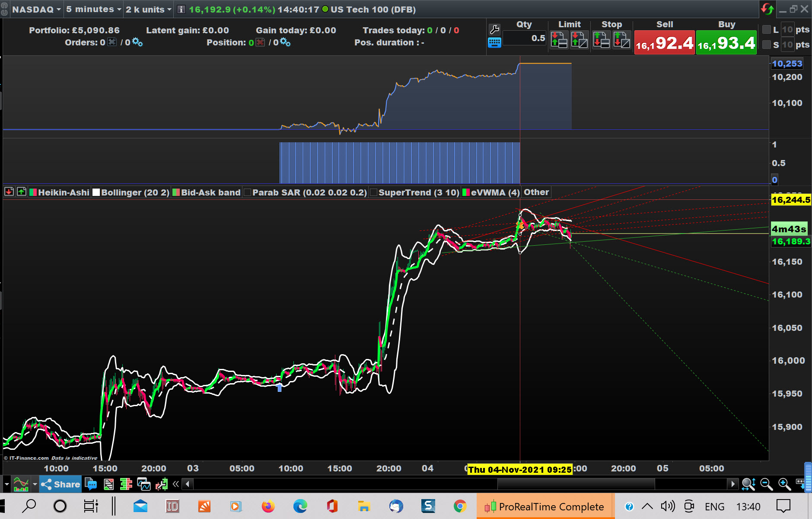
Task: Open order settings wrench icon
Action: point(494,29)
